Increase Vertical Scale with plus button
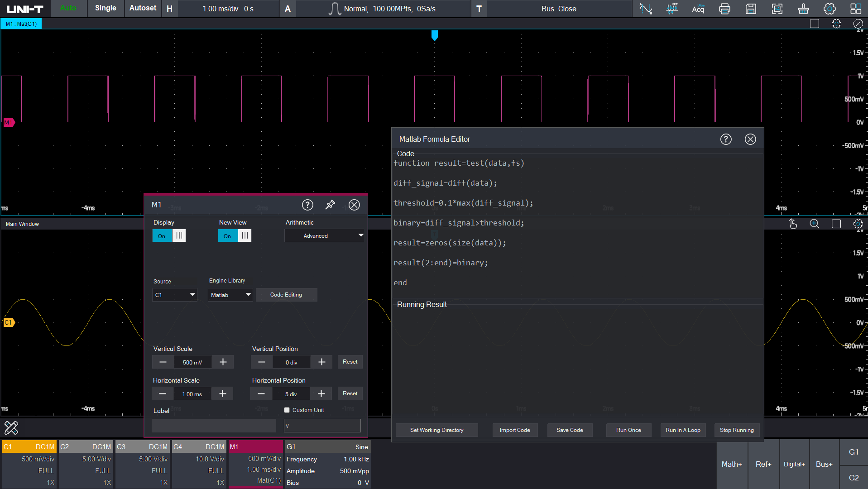The image size is (868, 489). coord(223,362)
